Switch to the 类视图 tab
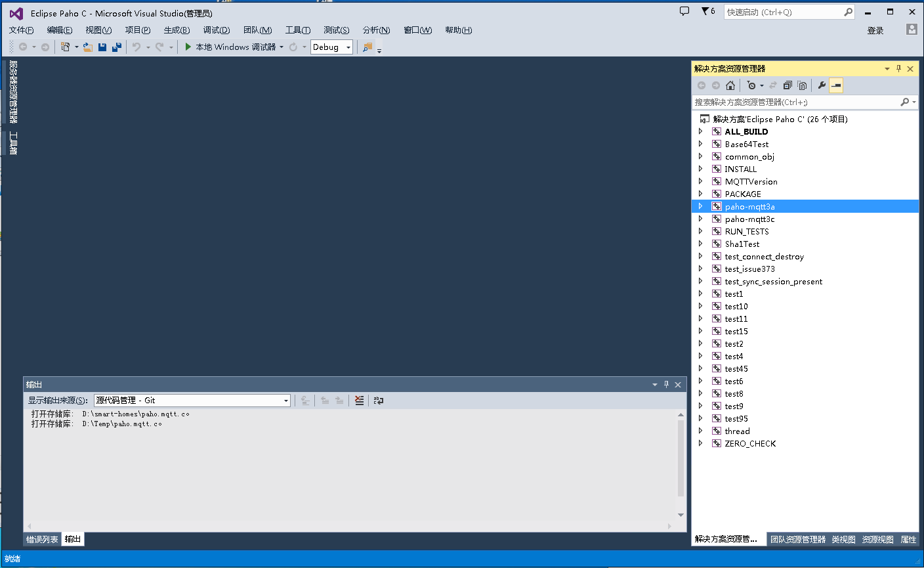 pyautogui.click(x=843, y=539)
